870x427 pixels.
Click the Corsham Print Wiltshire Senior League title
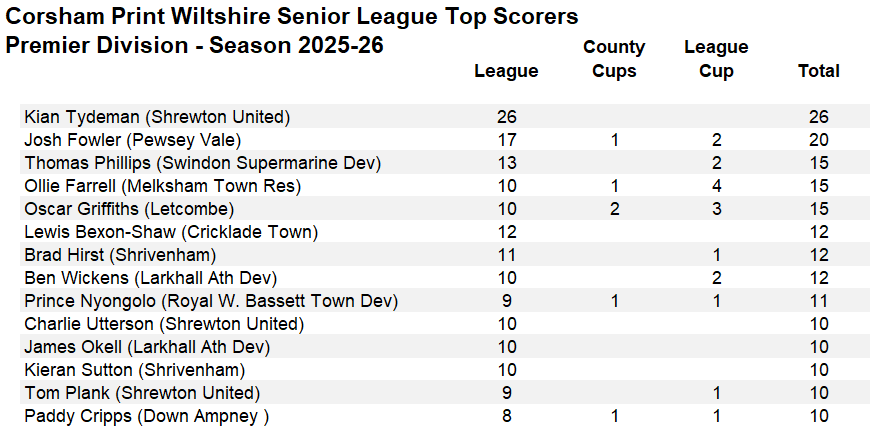tap(292, 17)
